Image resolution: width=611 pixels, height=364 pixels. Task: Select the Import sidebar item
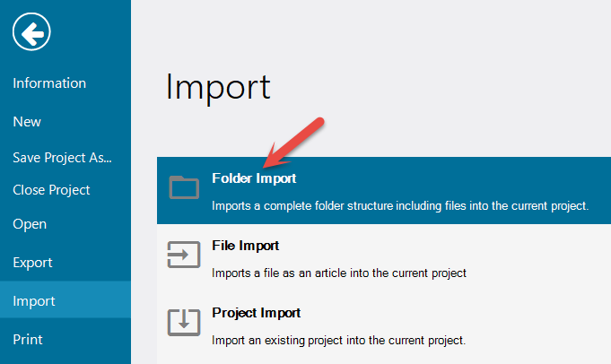coord(34,301)
